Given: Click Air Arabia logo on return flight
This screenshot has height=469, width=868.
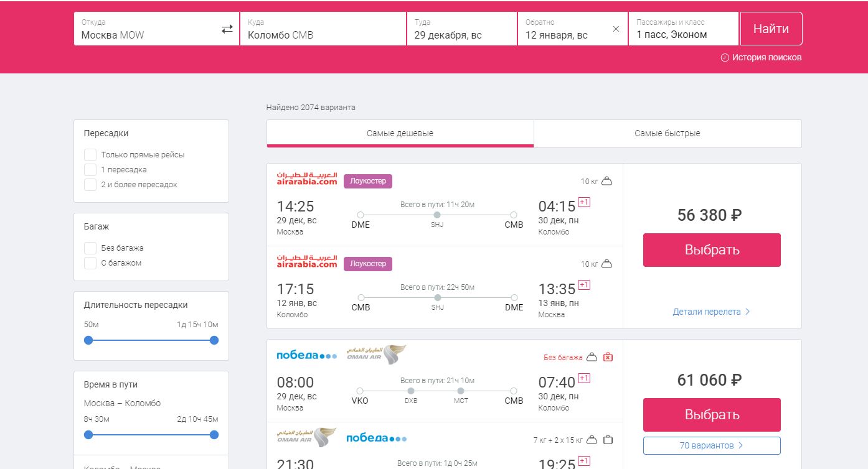Looking at the screenshot, I should click(307, 262).
